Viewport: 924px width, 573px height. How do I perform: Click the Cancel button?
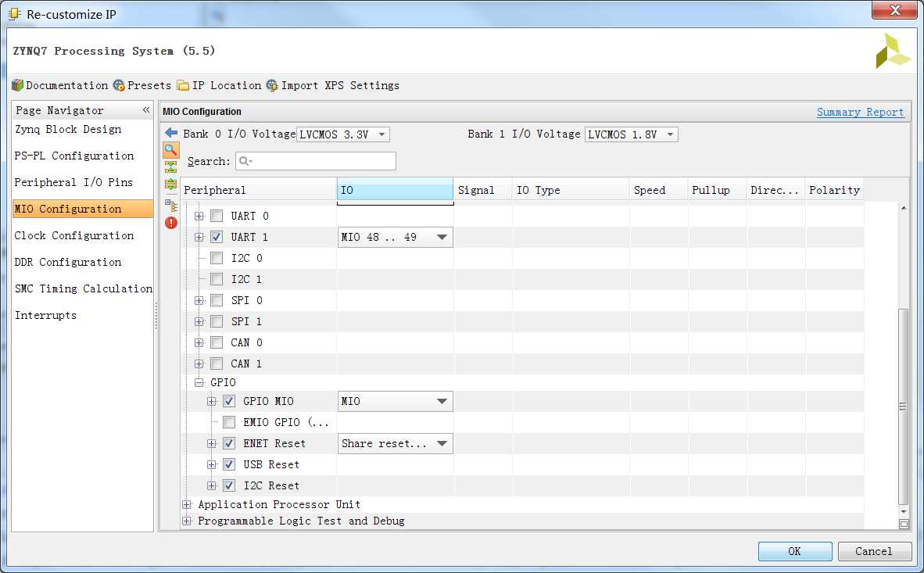coord(875,551)
